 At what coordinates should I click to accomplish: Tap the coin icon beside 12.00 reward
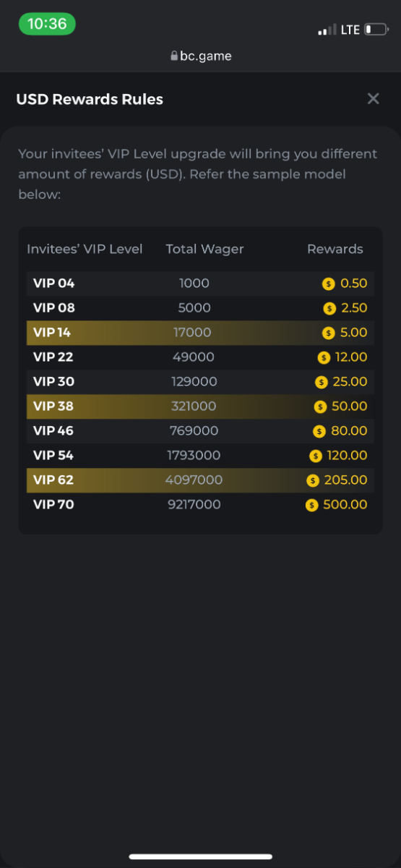[x=324, y=357]
